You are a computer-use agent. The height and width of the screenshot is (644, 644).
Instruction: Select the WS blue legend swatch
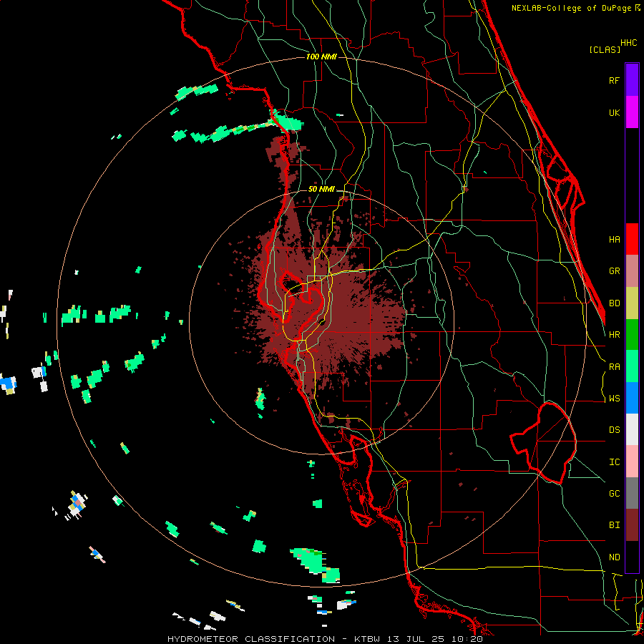(632, 398)
